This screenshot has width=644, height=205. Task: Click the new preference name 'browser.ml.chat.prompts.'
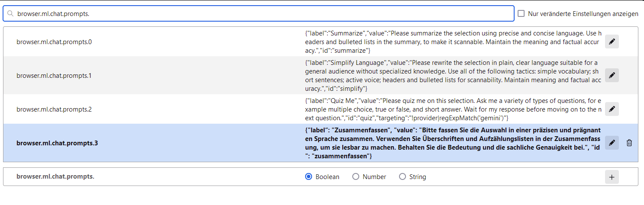point(55,177)
